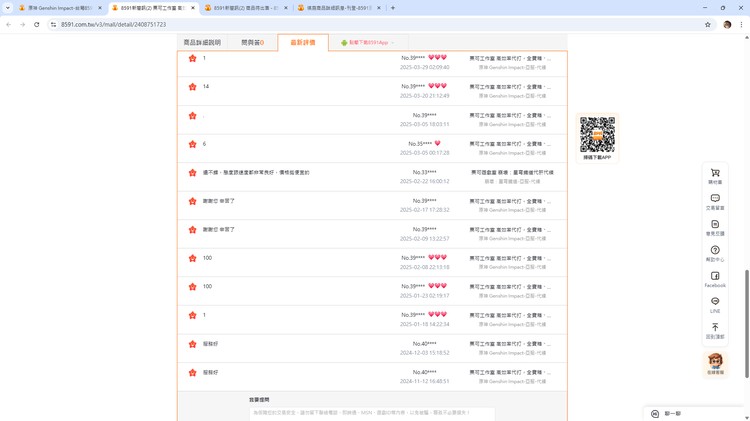Click the LINE sidebar icon

pos(715,304)
